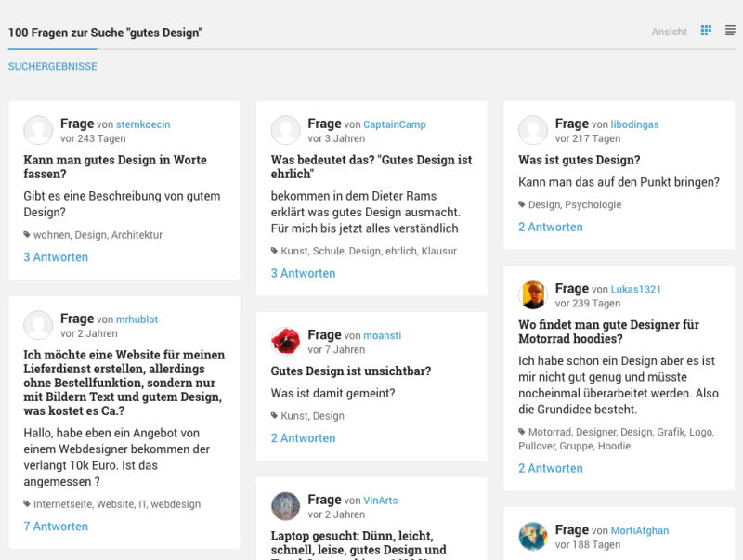Switch to grid view layout
Viewport: 743px width, 560px height.
(x=706, y=31)
